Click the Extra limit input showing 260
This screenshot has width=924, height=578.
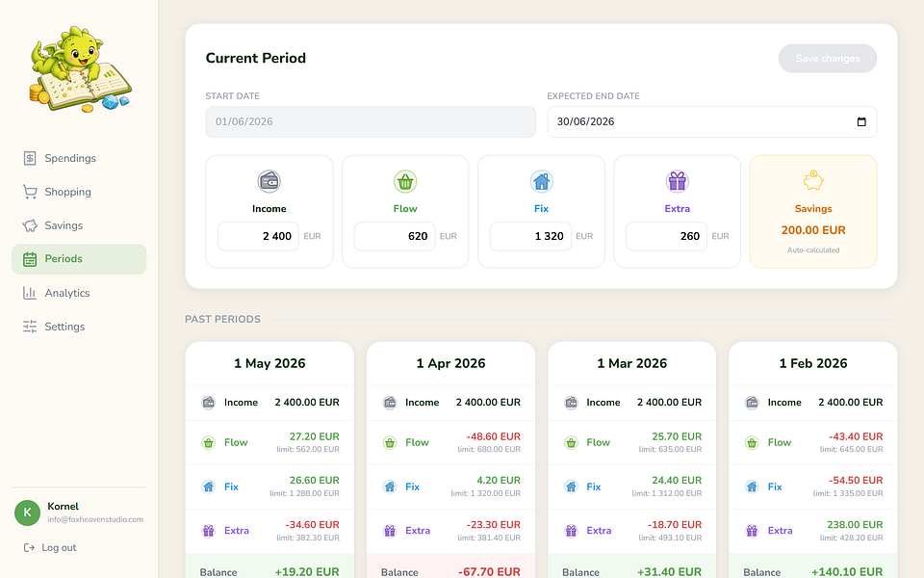pyautogui.click(x=666, y=236)
